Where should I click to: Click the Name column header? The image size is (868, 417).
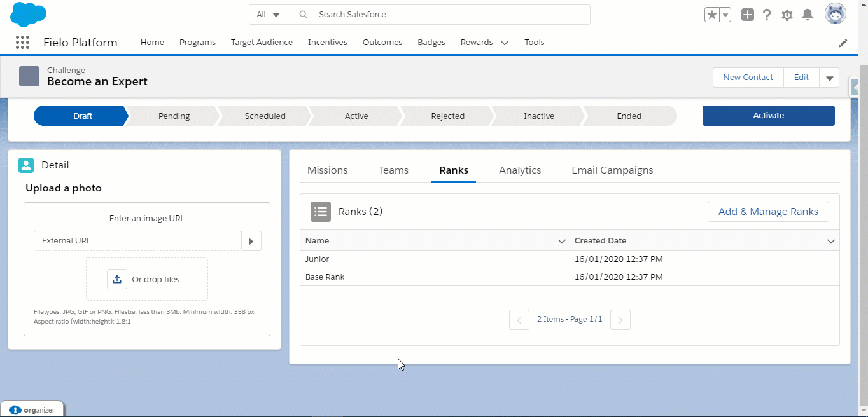435,241
